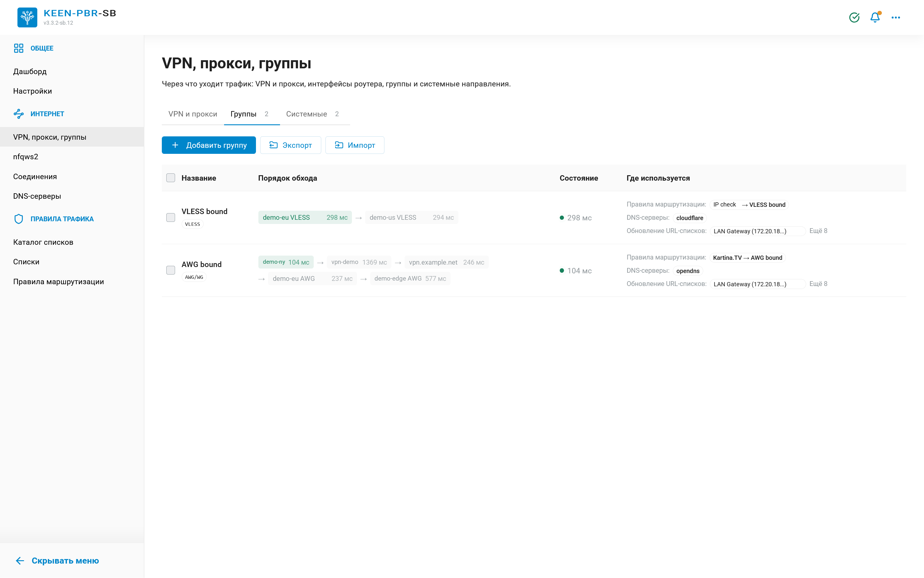This screenshot has width=924, height=578.
Task: Click the back arrow beside Скрывать меню
Action: 20,561
